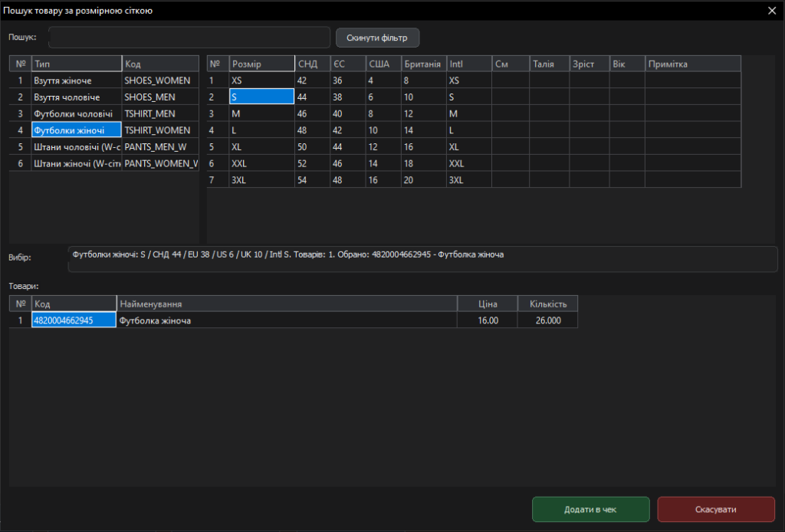Click the Скасувати button
The image size is (785, 532).
click(715, 509)
